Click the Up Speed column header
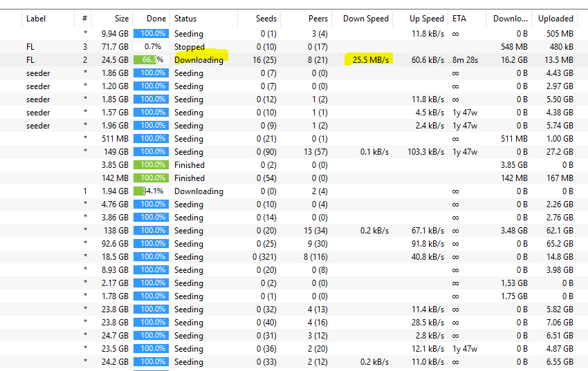This screenshot has width=588, height=371. pos(426,19)
